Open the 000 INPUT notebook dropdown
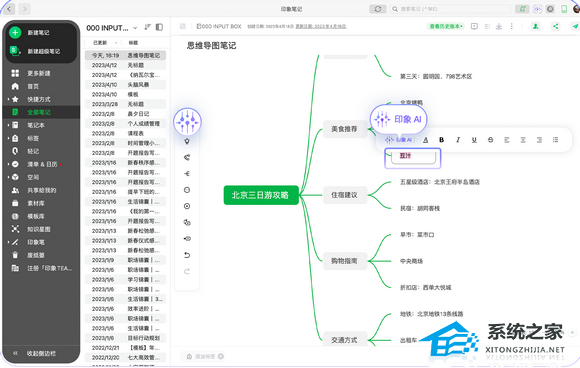 (135, 28)
